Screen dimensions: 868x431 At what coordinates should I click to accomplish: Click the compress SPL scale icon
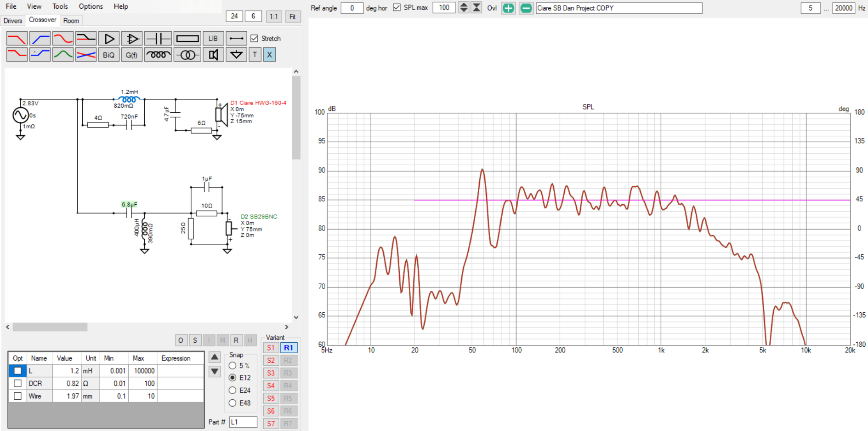click(x=477, y=7)
